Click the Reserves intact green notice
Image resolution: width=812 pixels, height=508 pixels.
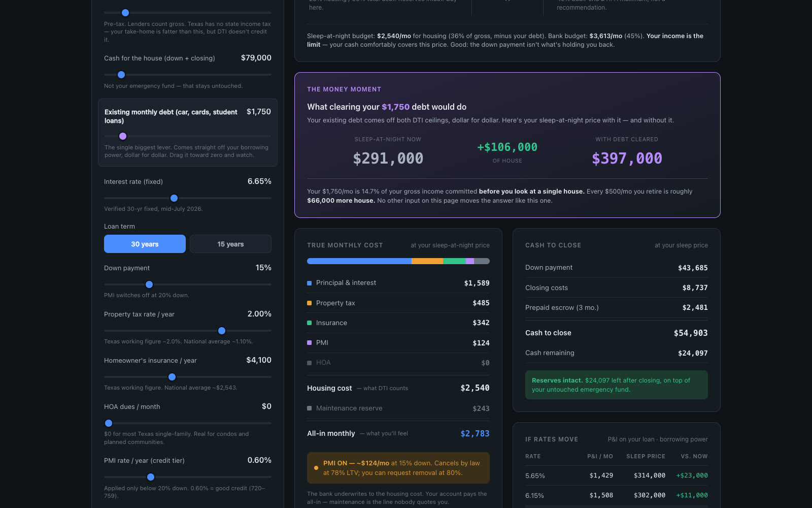[617, 385]
